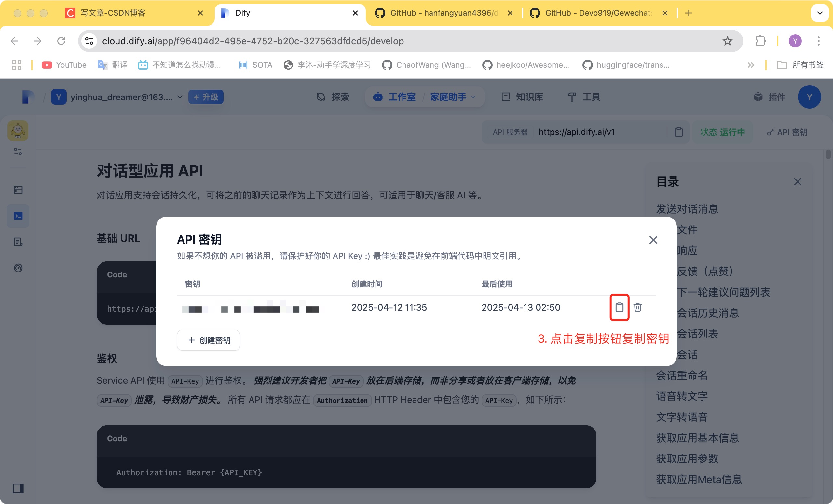This screenshot has width=833, height=504.
Task: Close the 目录 table of contents panel
Action: pyautogui.click(x=797, y=182)
